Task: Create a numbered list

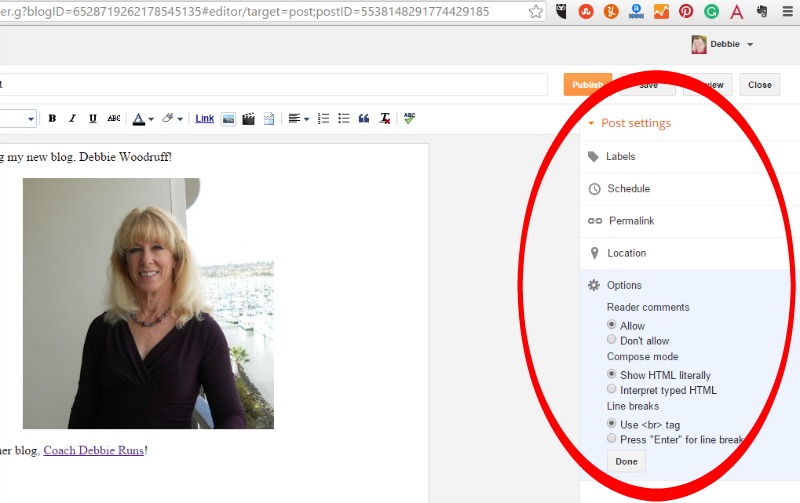Action: tap(323, 119)
